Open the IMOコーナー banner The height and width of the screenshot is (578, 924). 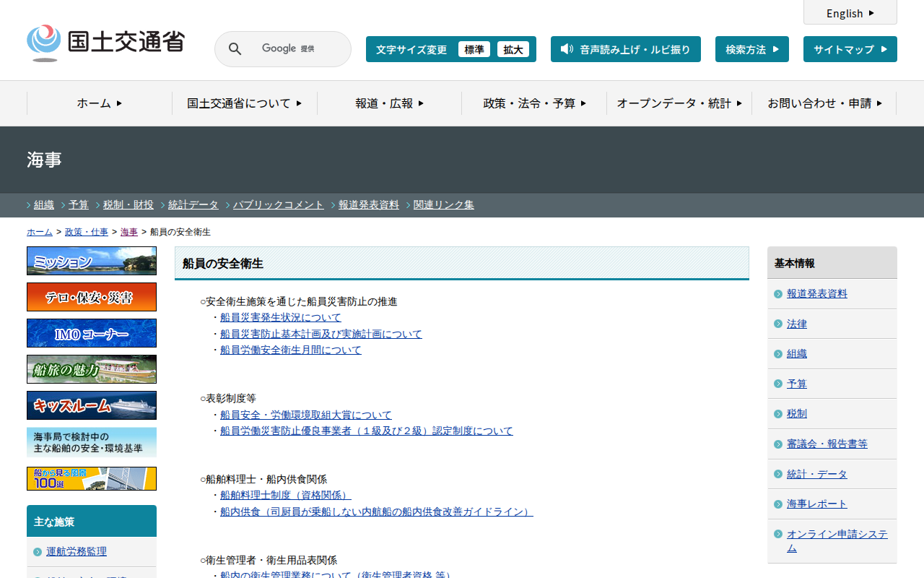92,333
